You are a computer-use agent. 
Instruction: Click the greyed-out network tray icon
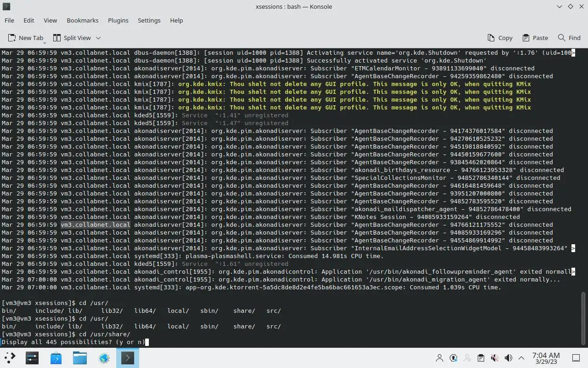click(x=467, y=358)
